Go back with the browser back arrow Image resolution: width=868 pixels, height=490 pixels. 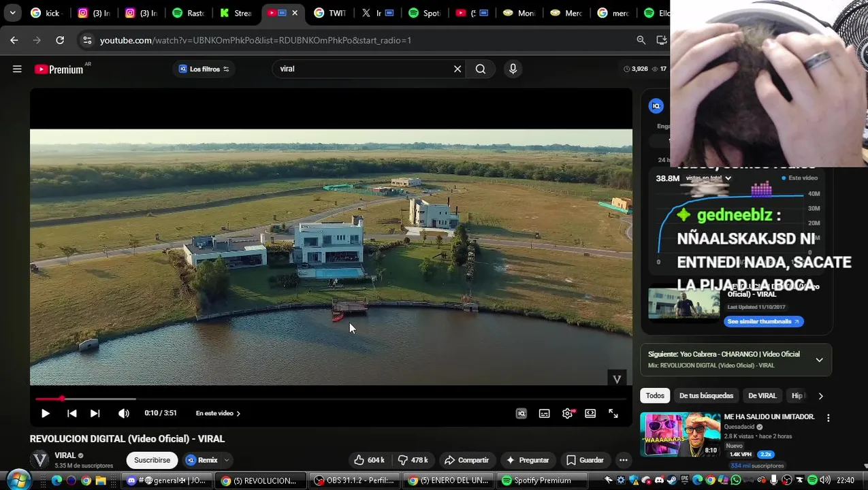point(14,40)
